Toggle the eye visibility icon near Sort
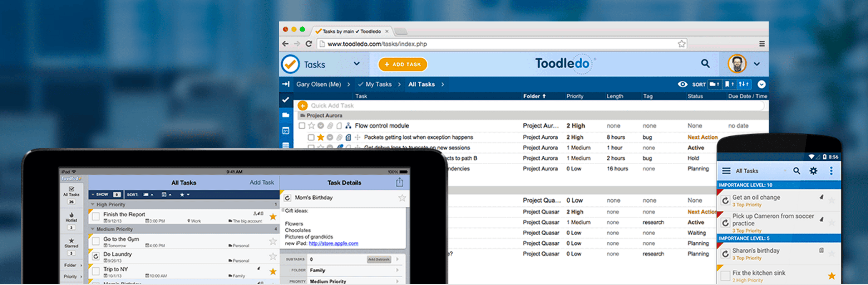Viewport: 868px width, 285px height. (x=682, y=84)
